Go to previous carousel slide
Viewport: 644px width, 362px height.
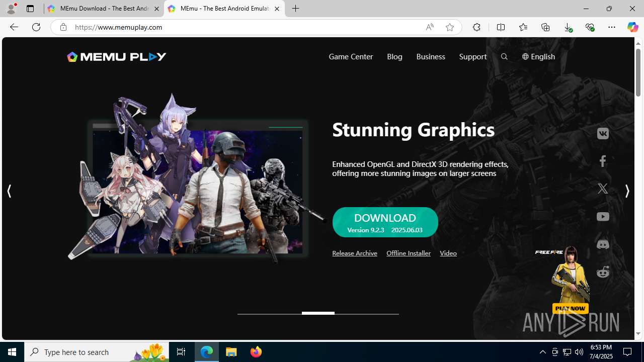[9, 191]
